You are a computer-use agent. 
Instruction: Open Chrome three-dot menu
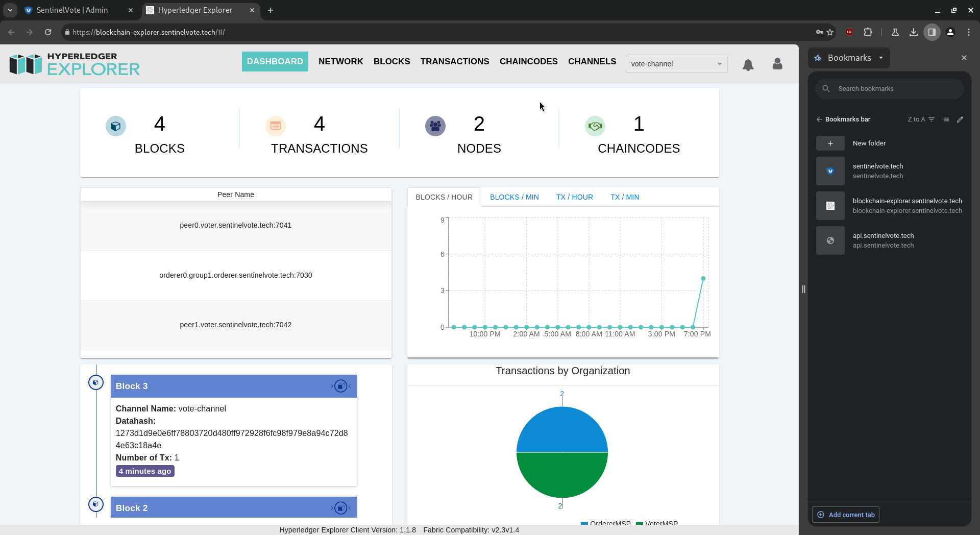[969, 32]
